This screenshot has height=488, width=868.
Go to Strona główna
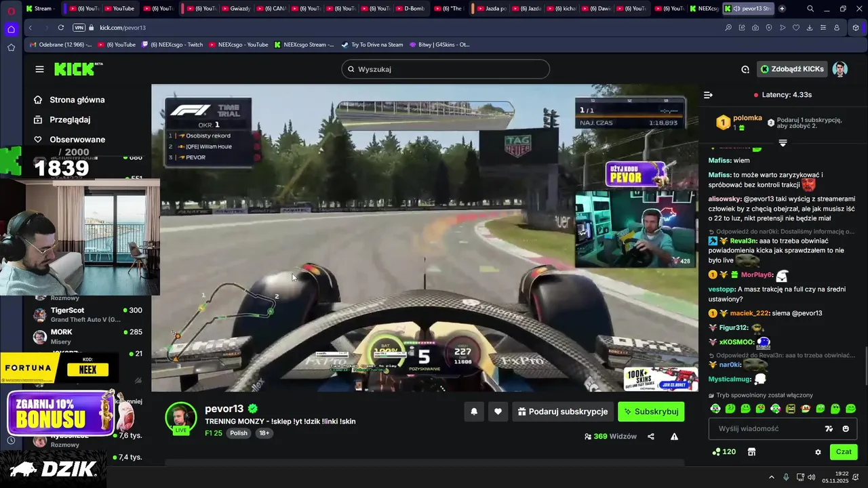tap(70, 100)
